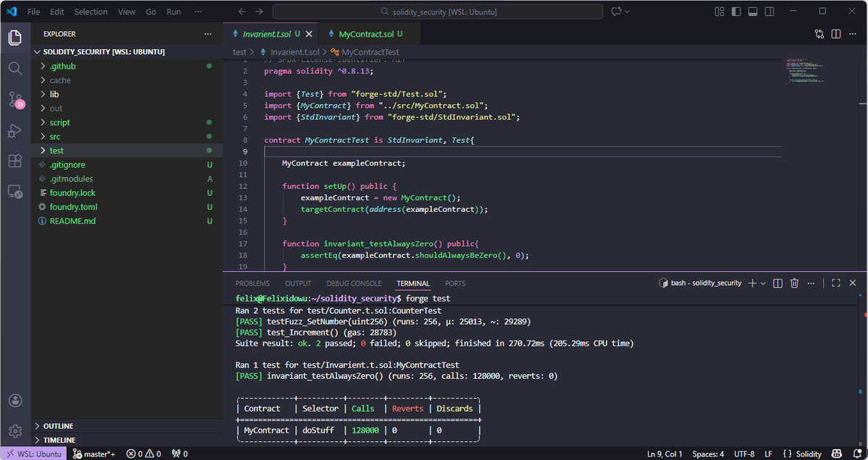Collapse SOLIDITY_SECURITY workspace root

(x=127, y=52)
